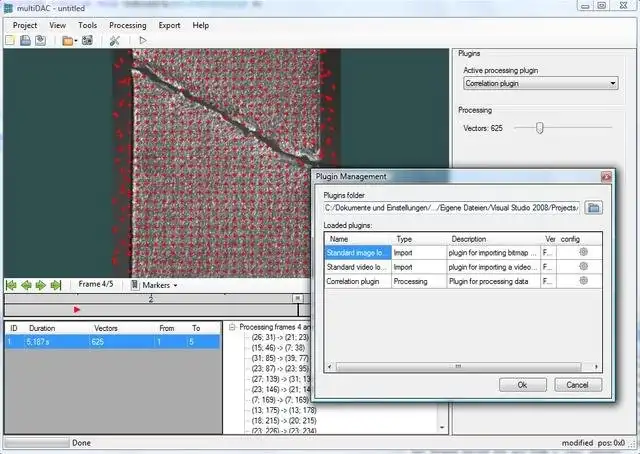The image size is (640, 454).
Task: Advance to the next frame
Action: pos(41,285)
